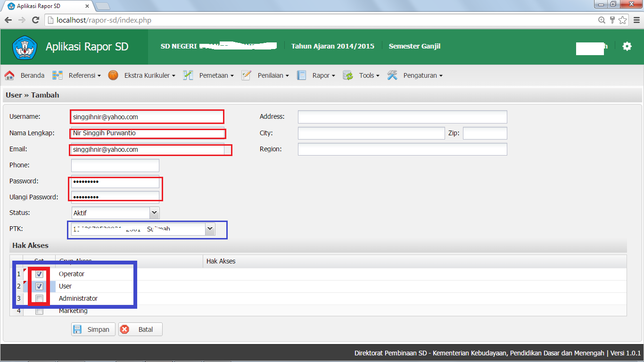Viewport: 644px width, 362px height.
Task: Click the Versi 1.0.1 footer text
Action: (626, 353)
